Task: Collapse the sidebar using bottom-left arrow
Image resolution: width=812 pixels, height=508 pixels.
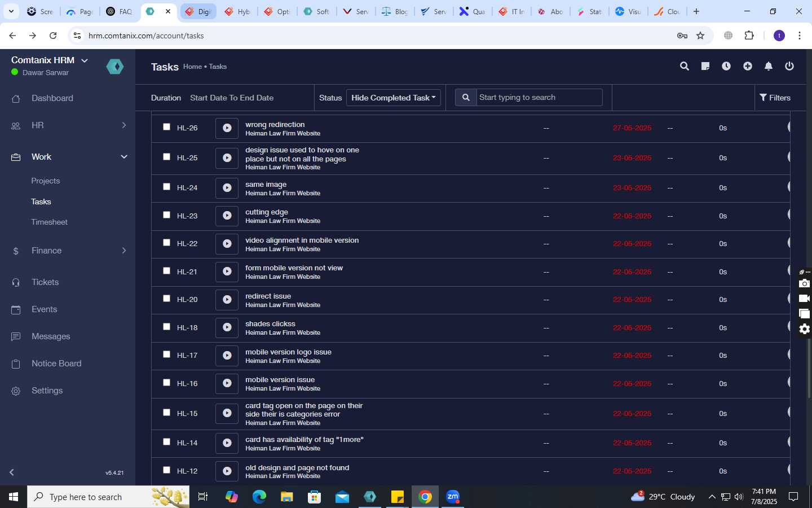Action: pos(12,472)
